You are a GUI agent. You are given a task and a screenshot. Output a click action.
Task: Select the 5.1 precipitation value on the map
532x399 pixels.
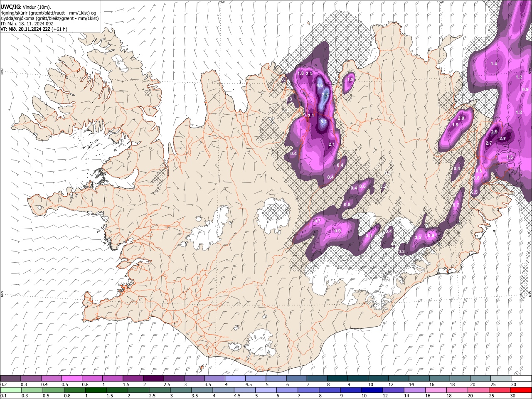pos(324,121)
